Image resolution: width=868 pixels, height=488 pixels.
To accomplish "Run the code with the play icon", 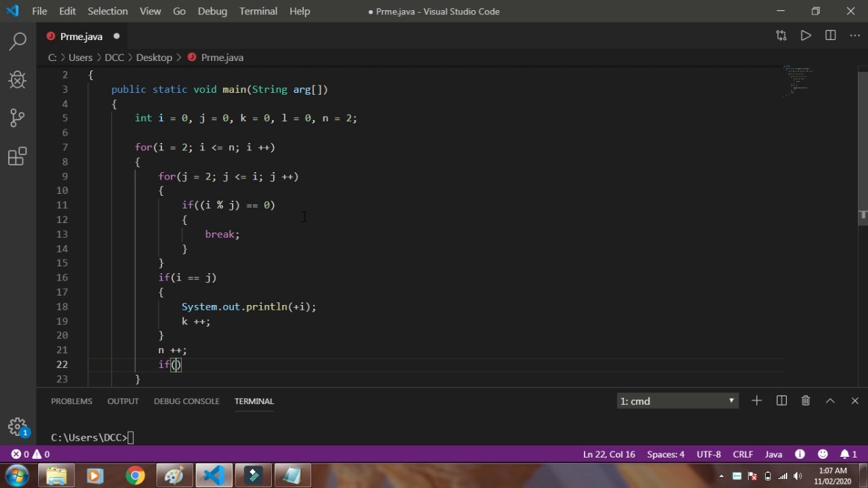I will pos(806,36).
